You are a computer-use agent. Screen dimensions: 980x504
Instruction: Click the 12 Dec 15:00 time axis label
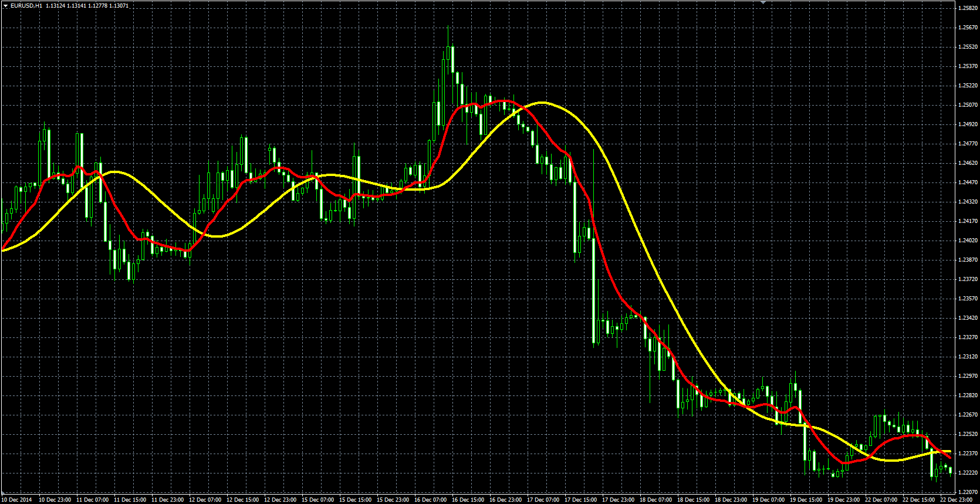click(243, 500)
